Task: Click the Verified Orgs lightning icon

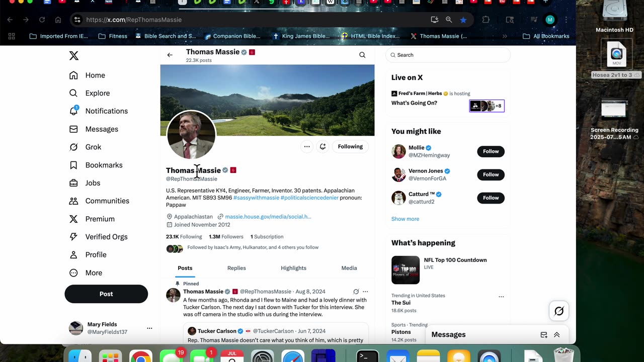Action: click(x=73, y=237)
